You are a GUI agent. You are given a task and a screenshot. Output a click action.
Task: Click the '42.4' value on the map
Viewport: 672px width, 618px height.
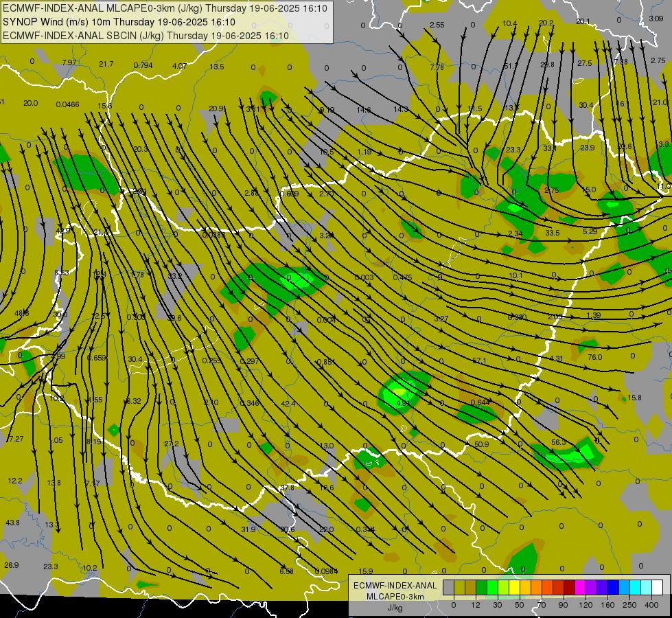288,404
